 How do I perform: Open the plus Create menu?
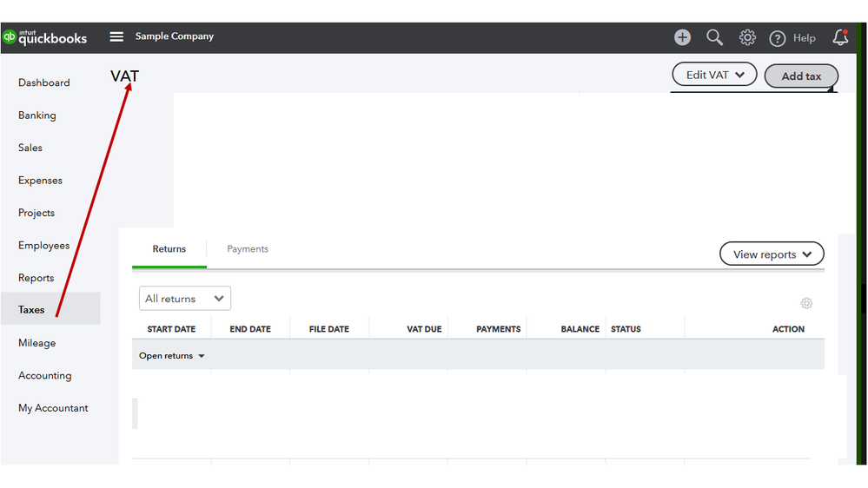point(682,37)
